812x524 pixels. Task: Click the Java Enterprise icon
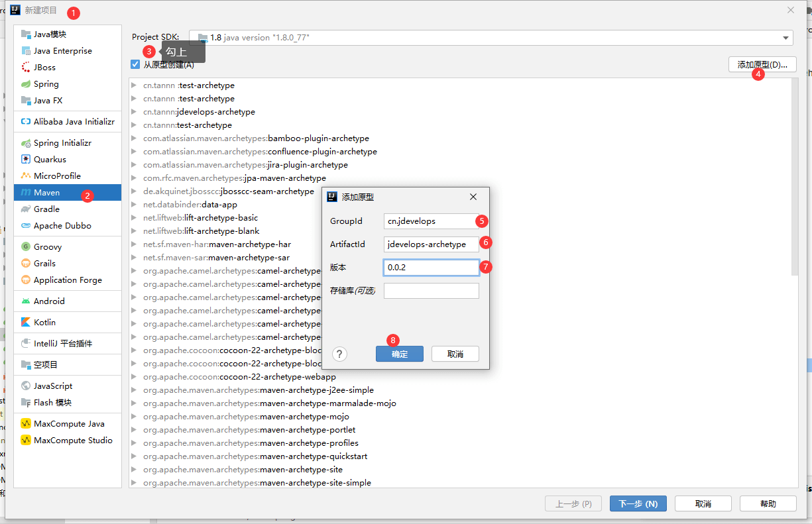tap(26, 51)
